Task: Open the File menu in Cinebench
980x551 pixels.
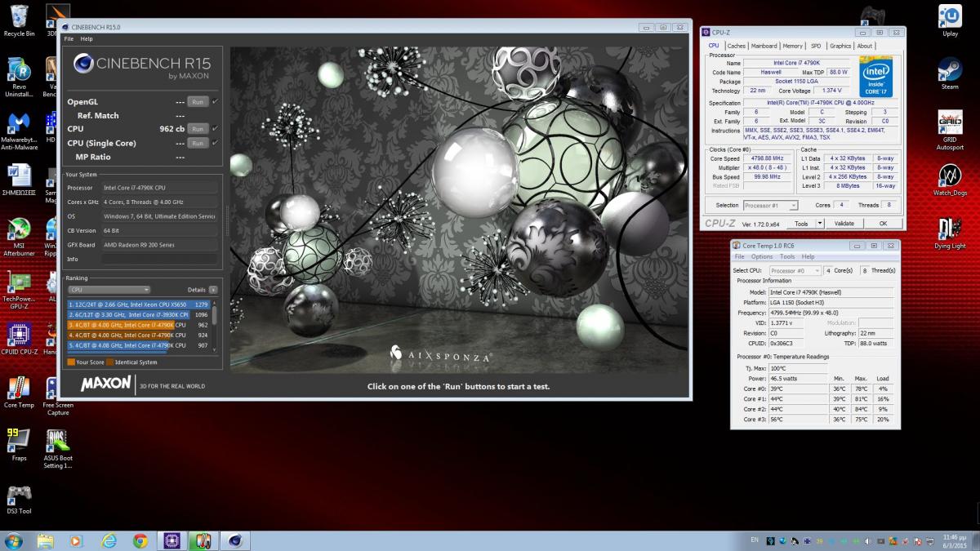Action: [69, 39]
